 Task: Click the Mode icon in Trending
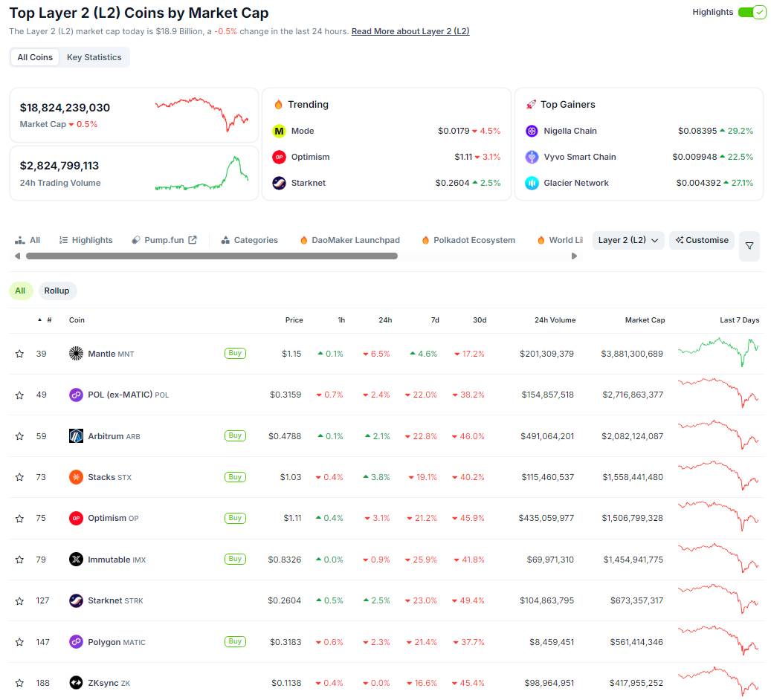point(279,131)
